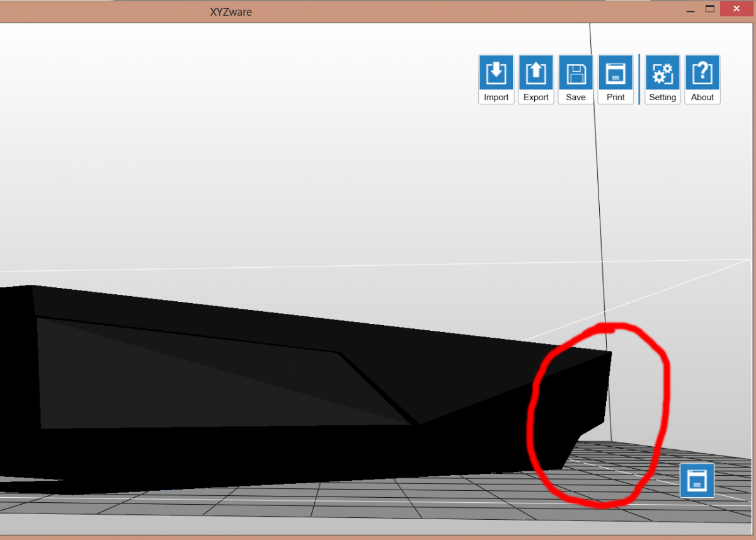Click the XYZware title bar text

click(231, 12)
